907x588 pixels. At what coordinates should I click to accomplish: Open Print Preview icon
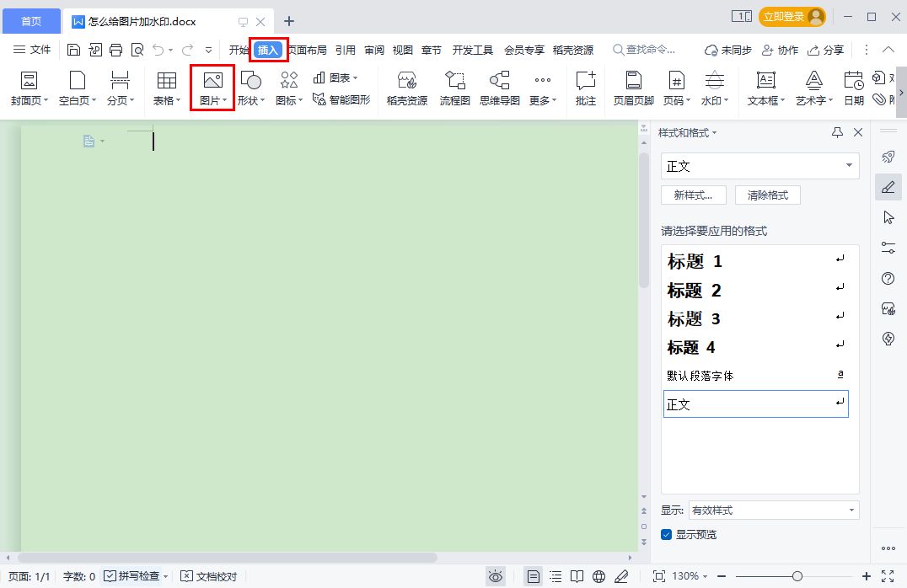pos(137,50)
